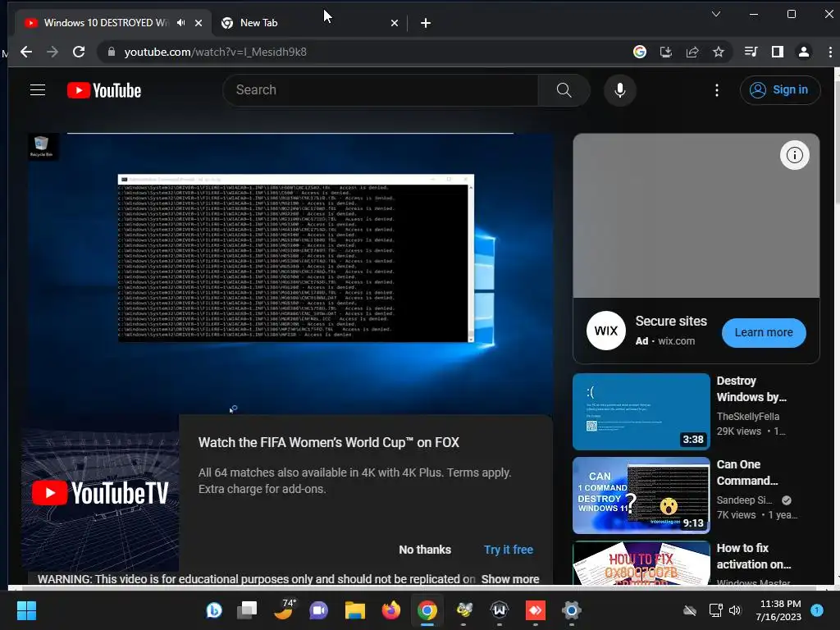
Task: Expand tab search chevron
Action: [715, 14]
